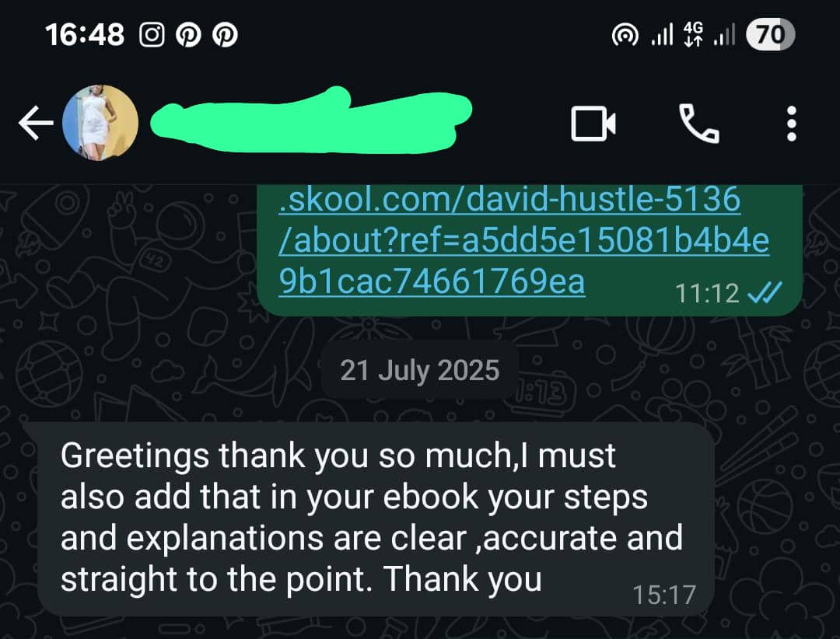Start a video call with contact
The width and height of the screenshot is (840, 639).
pyautogui.click(x=593, y=124)
